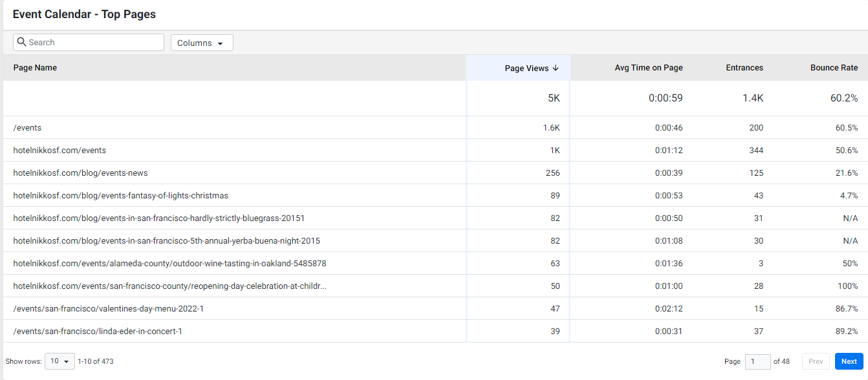Viewport: 868px width, 380px height.
Task: Select 5th-annual-yerba-buena-night-2015 page name
Action: click(x=166, y=241)
